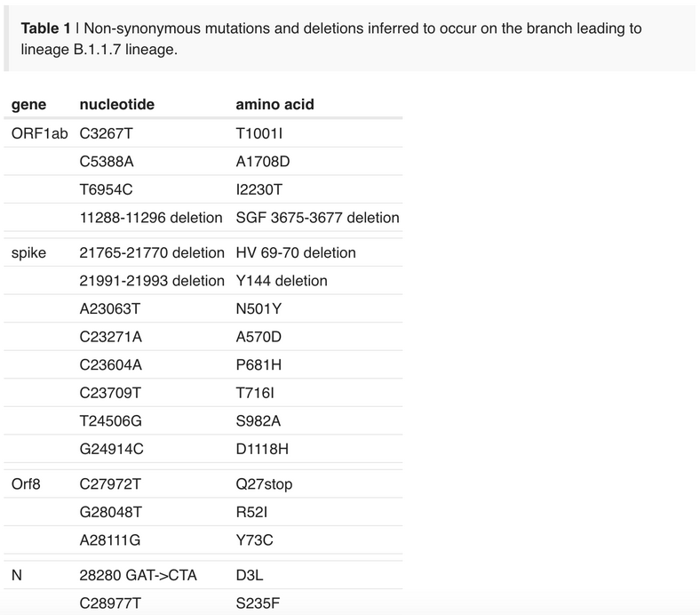Select the Q27stop amino acid cell
The width and height of the screenshot is (700, 615).
265,484
